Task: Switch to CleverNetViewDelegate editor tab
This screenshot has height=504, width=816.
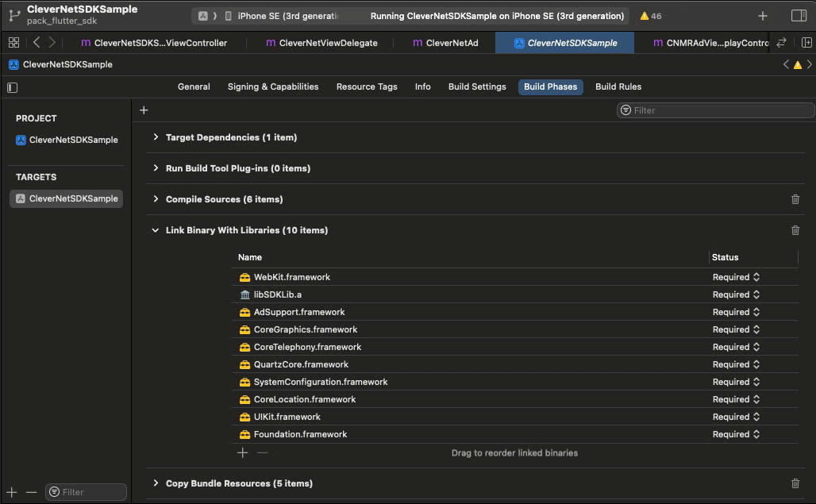Action: coord(321,43)
